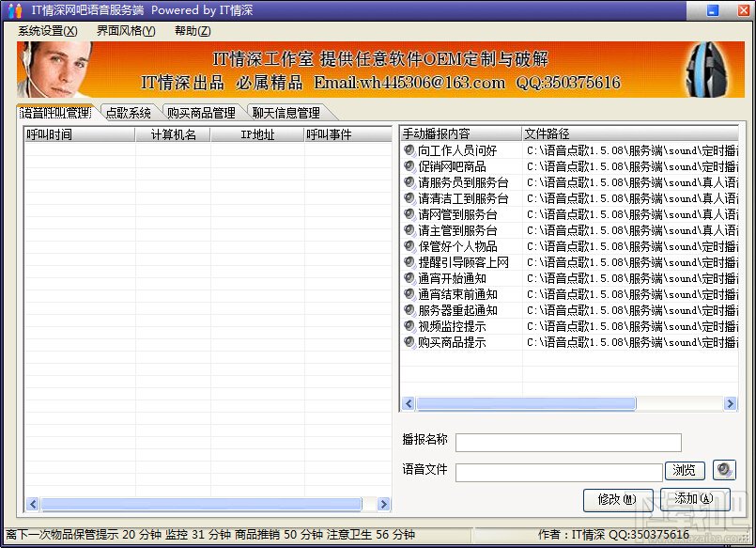Click the speaker preview button next to 浏览

click(724, 470)
